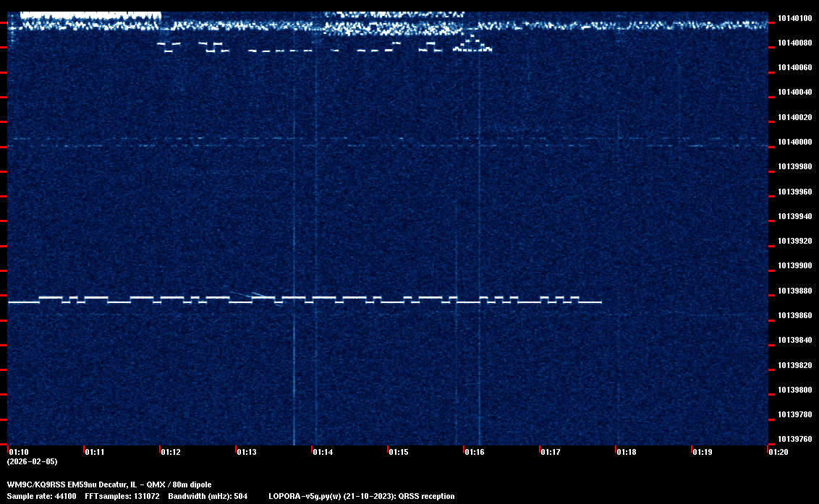Image resolution: width=819 pixels, height=504 pixels.
Task: Click the 10139860 frequency label
Action: pos(795,315)
